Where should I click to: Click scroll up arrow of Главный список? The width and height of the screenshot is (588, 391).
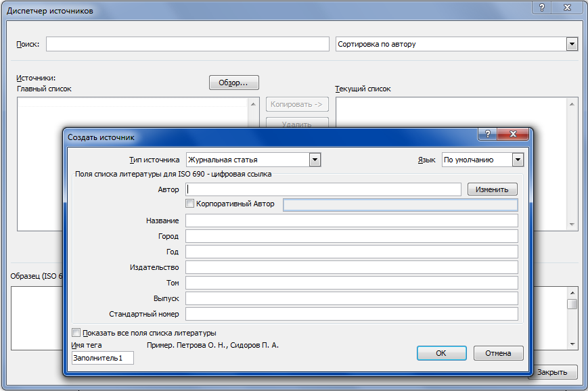click(253, 104)
